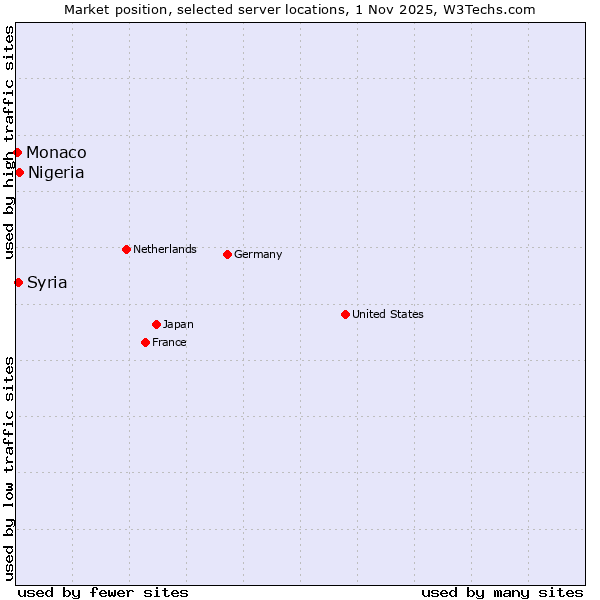
Task: Click the Netherlands text label
Action: 164,249
